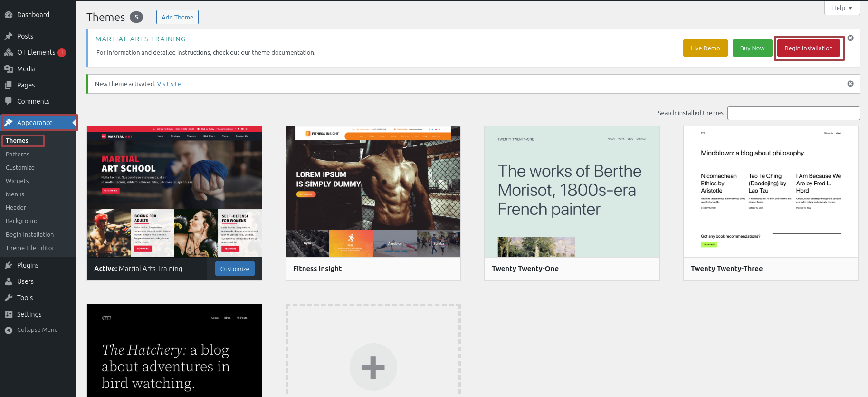Click the Plugins plug icon

pyautogui.click(x=9, y=265)
